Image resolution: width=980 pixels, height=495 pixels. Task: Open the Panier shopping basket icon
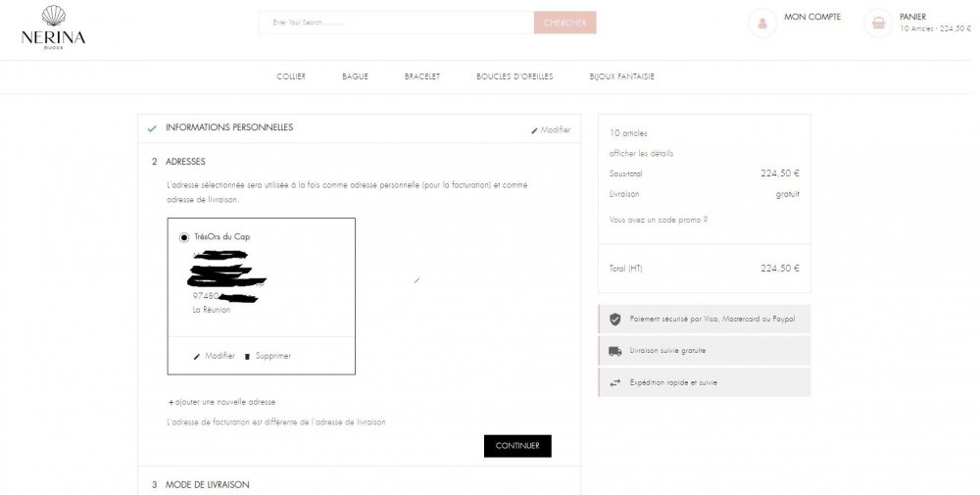pos(878,23)
